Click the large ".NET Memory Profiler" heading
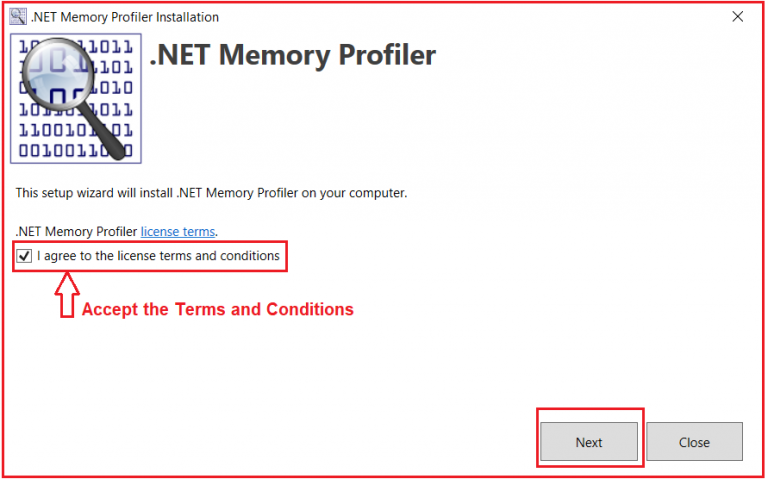 point(292,54)
